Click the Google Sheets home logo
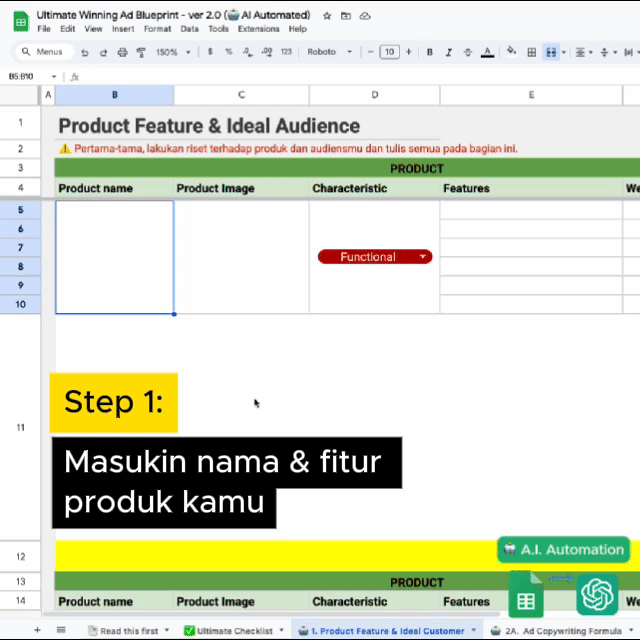This screenshot has width=640, height=640. [21, 22]
